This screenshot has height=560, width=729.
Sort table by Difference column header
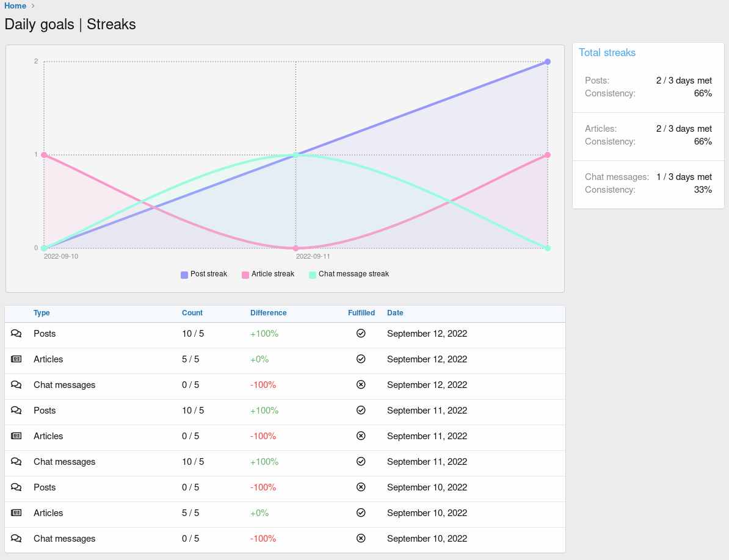(x=268, y=313)
